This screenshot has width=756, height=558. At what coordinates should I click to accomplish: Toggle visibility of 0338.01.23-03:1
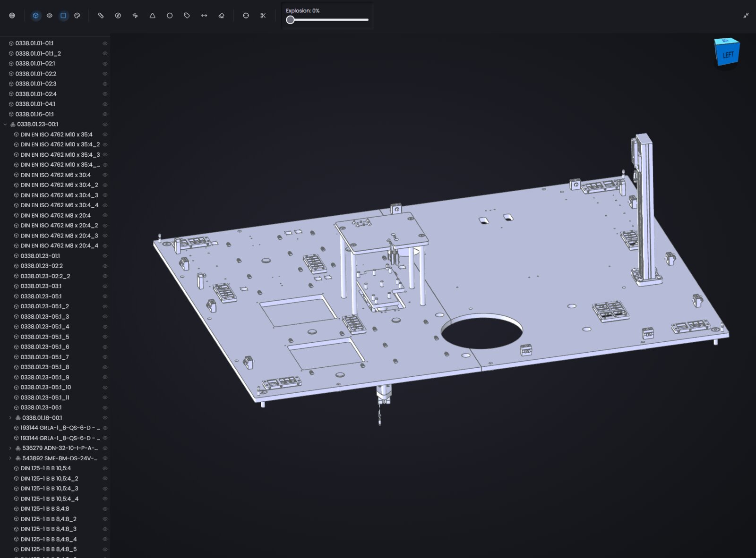[105, 286]
